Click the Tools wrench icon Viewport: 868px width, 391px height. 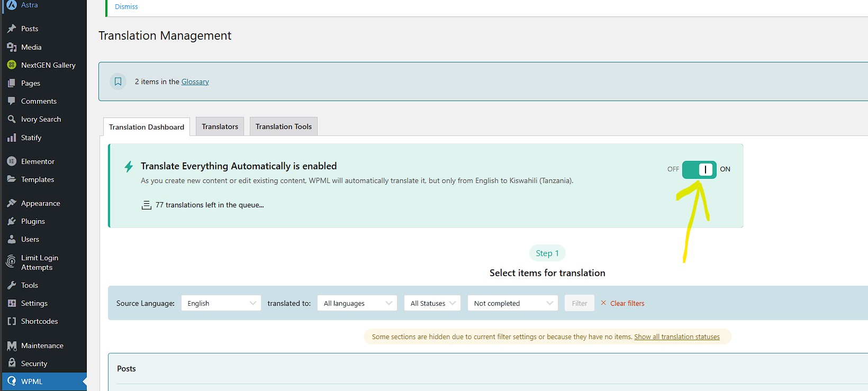(12, 285)
